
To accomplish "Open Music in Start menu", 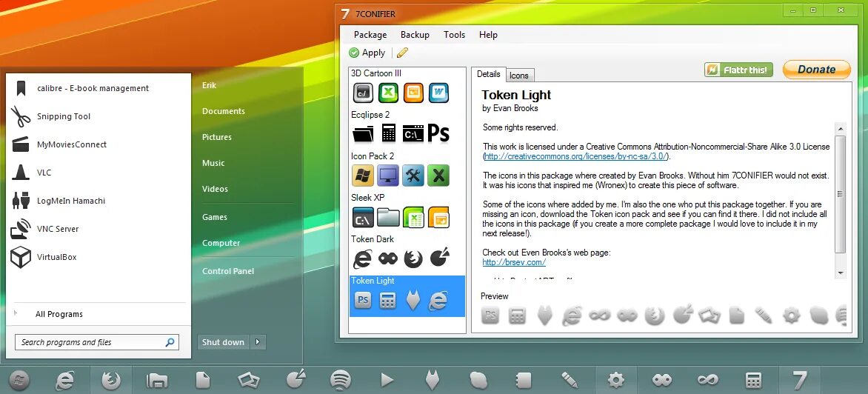I will (x=214, y=163).
